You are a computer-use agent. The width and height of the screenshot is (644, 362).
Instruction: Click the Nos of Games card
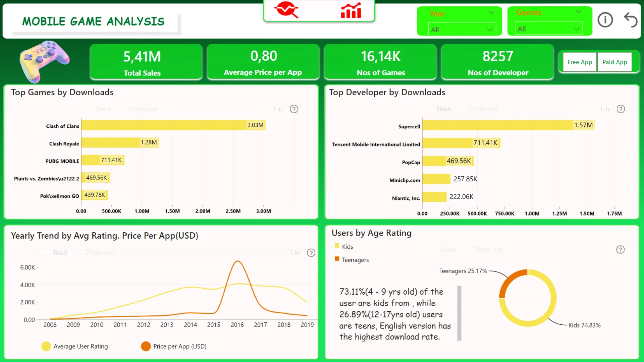pos(380,62)
